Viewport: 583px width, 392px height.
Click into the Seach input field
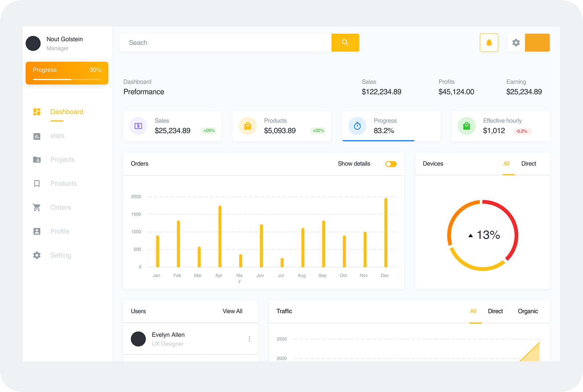click(225, 42)
